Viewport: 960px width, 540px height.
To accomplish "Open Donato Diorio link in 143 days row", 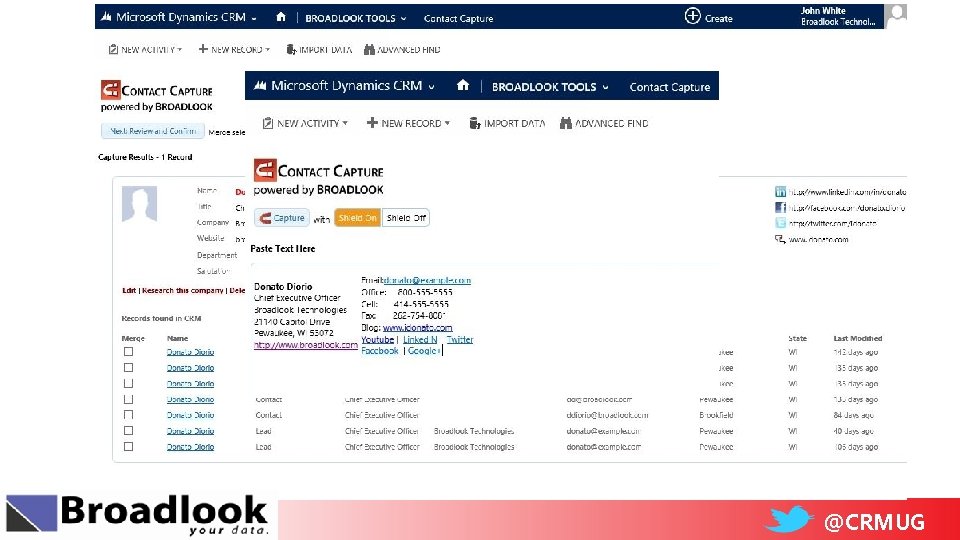I will [x=190, y=352].
